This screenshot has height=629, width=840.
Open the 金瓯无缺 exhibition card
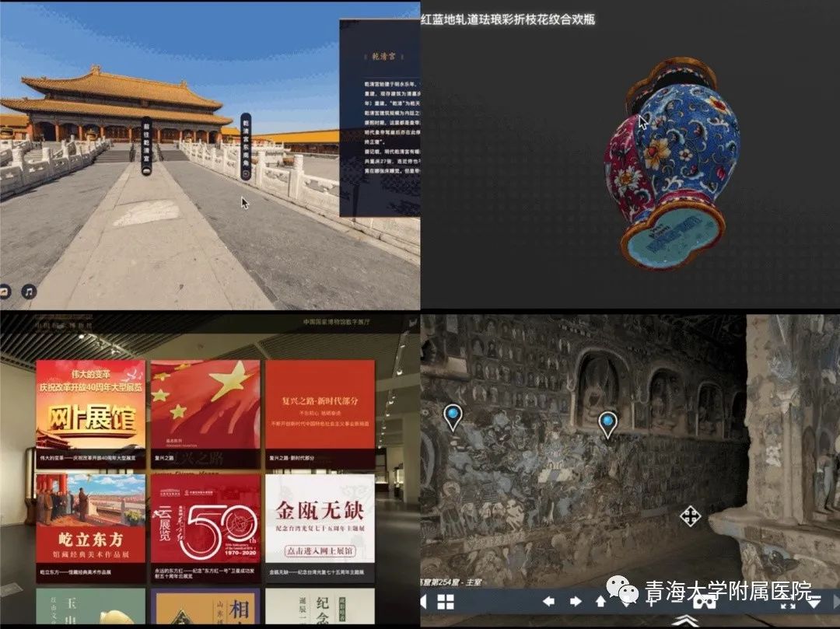point(320,527)
